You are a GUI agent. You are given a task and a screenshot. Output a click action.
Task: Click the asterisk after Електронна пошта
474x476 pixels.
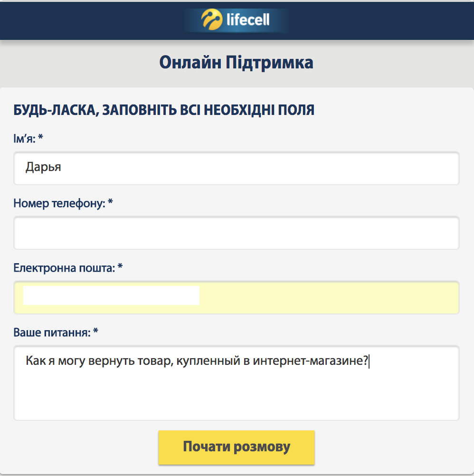(x=120, y=267)
